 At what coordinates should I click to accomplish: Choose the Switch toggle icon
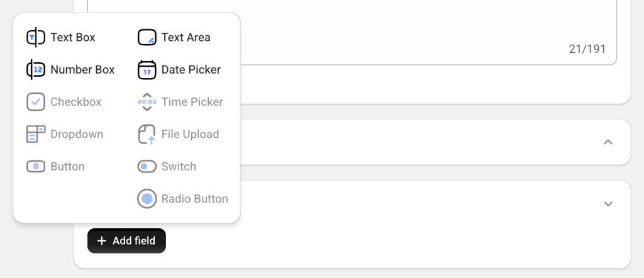(147, 166)
